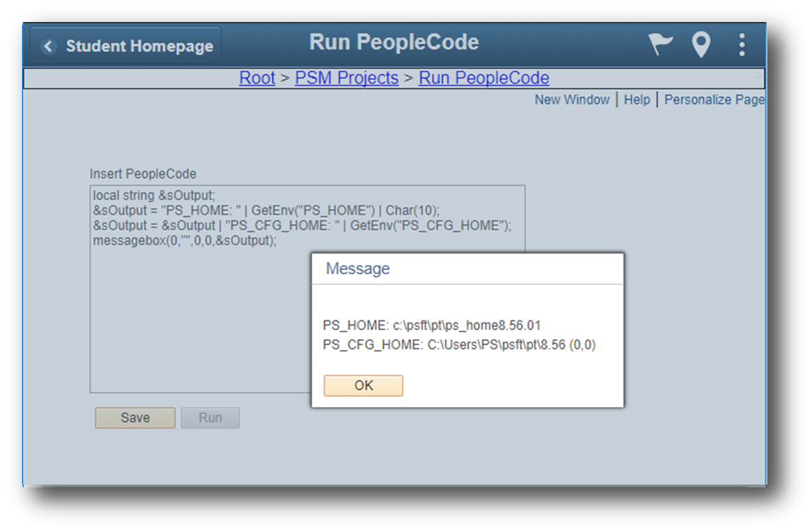This screenshot has height=532, width=812.
Task: Open the NavBar location pin icon
Action: (x=700, y=45)
